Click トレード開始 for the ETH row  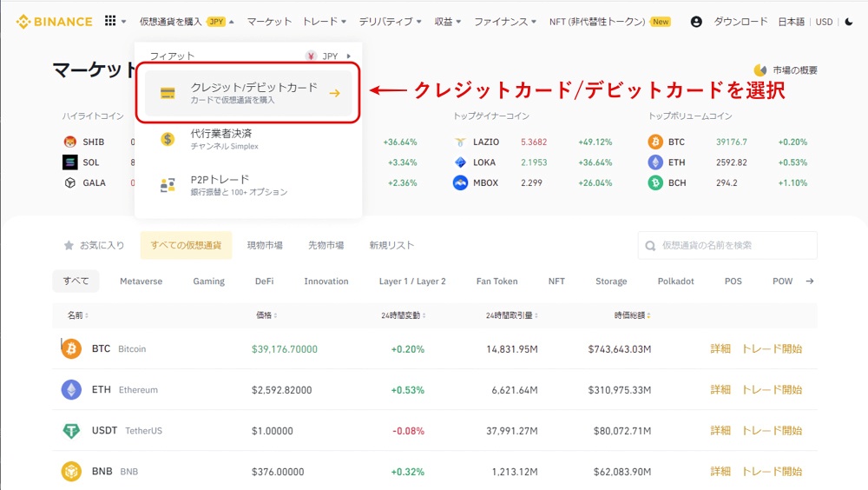(x=772, y=390)
